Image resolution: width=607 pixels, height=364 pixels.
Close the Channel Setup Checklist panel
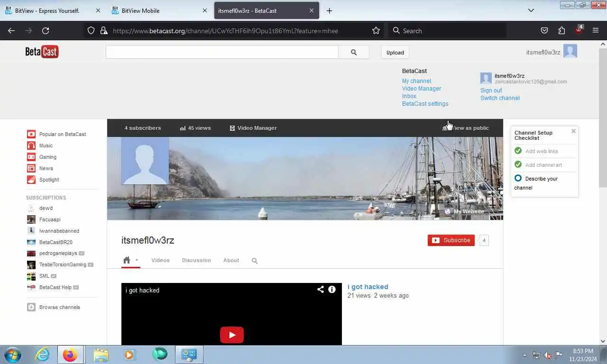tap(573, 131)
